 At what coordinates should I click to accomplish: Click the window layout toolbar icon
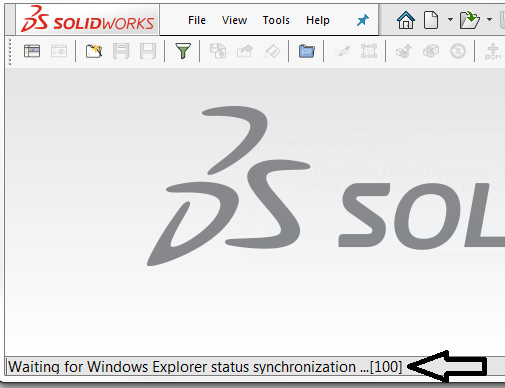[x=32, y=51]
